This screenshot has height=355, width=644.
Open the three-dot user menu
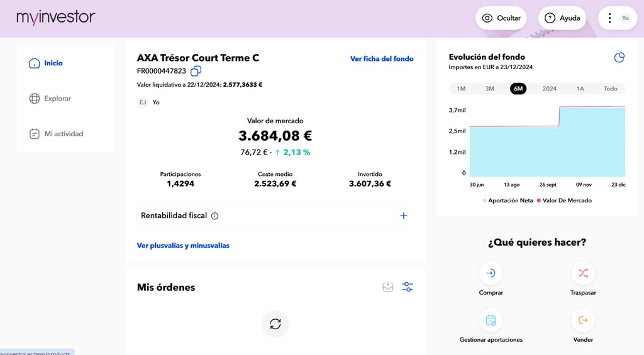click(609, 18)
